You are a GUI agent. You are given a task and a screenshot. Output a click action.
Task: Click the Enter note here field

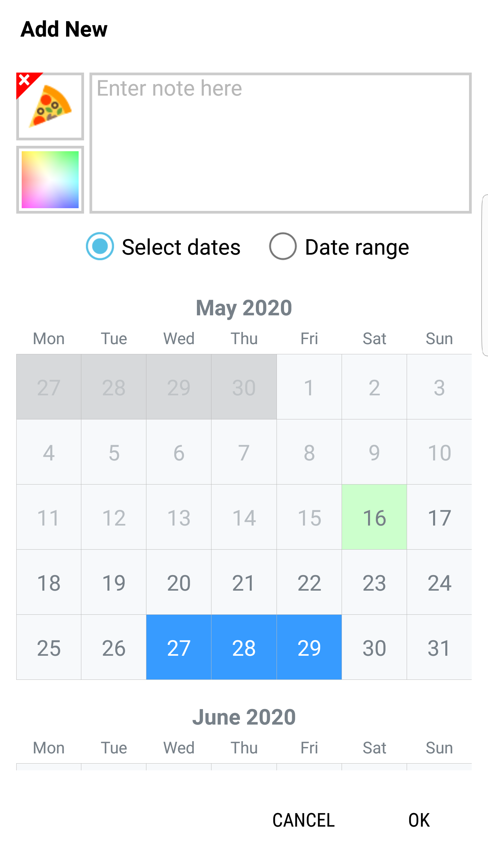(281, 143)
